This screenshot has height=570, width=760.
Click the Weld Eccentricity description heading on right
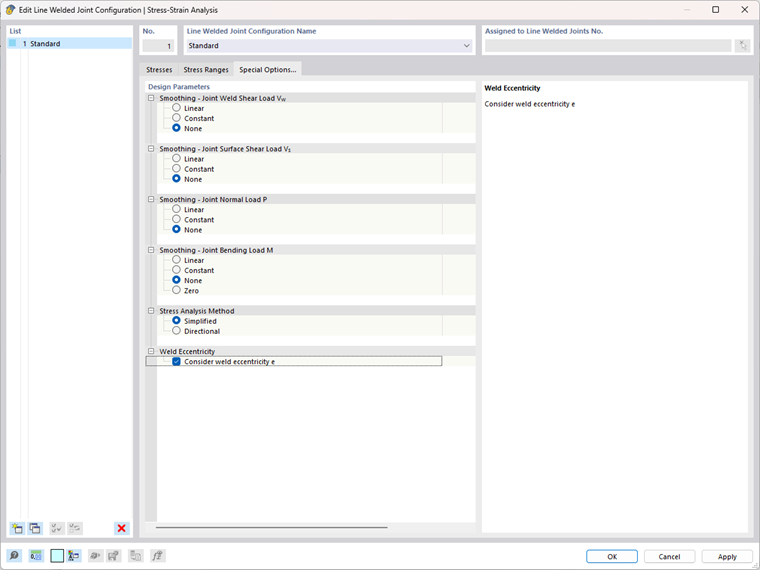click(x=512, y=88)
